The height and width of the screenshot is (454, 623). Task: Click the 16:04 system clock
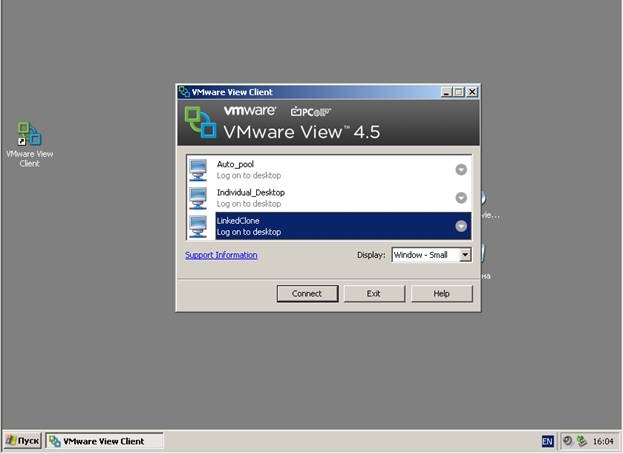coord(603,441)
